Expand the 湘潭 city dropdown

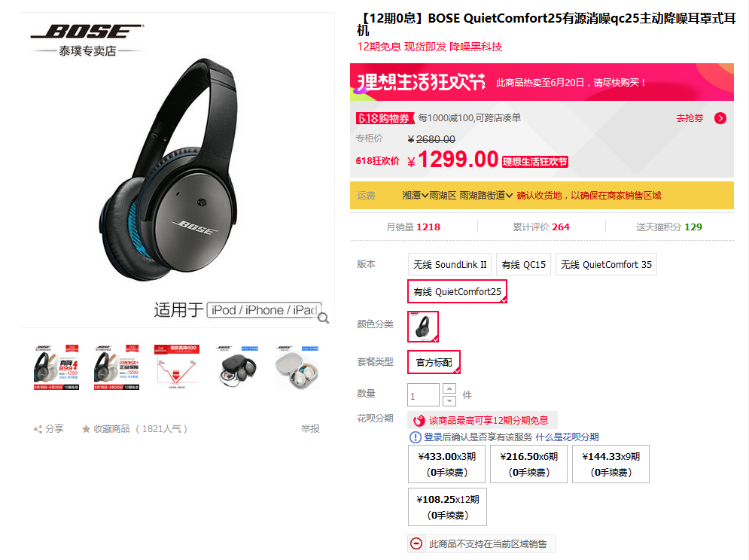(x=415, y=195)
